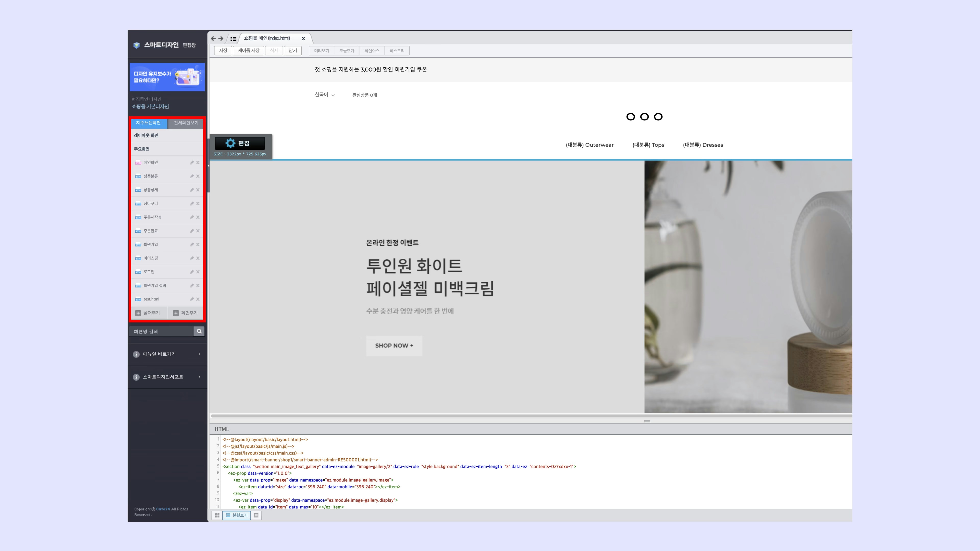This screenshot has height=551, width=980.
Task: Switch to grid view icon at bottom
Action: 217,515
